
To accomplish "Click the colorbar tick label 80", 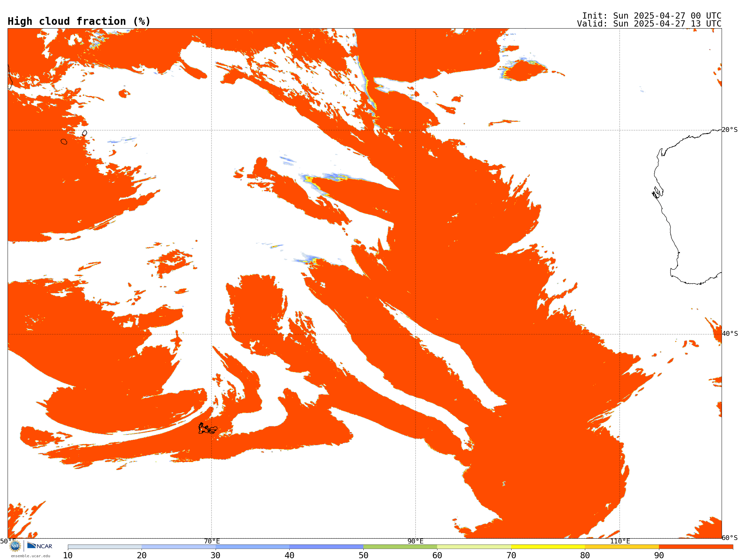I will coord(585,555).
